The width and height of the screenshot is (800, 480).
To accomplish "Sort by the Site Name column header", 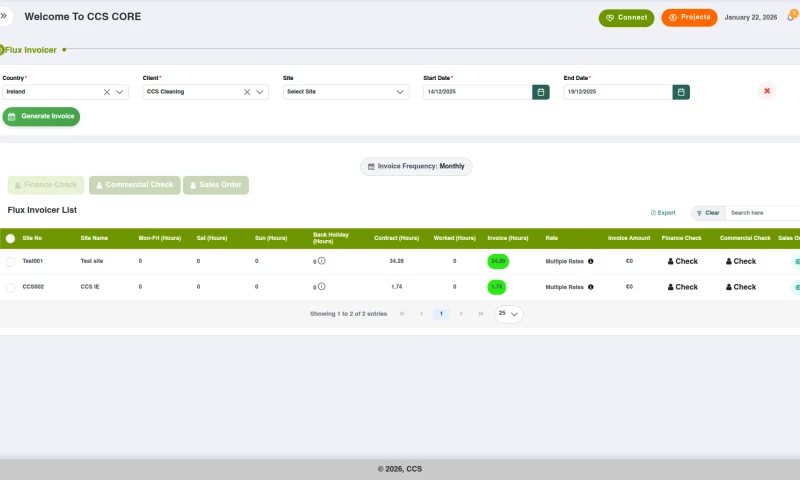I will pos(94,238).
